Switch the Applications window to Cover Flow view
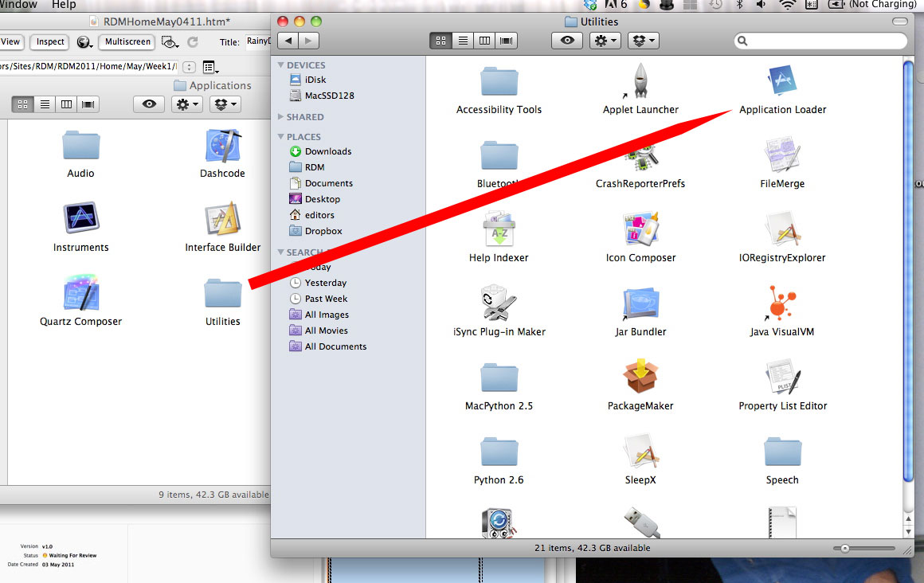Screen dimensions: 924x583 click(88, 104)
